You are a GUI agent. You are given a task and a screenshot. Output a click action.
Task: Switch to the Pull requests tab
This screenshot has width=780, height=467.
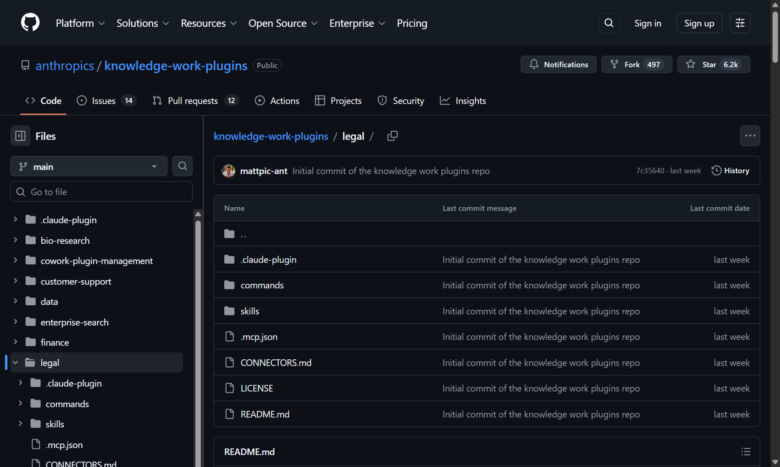(193, 101)
